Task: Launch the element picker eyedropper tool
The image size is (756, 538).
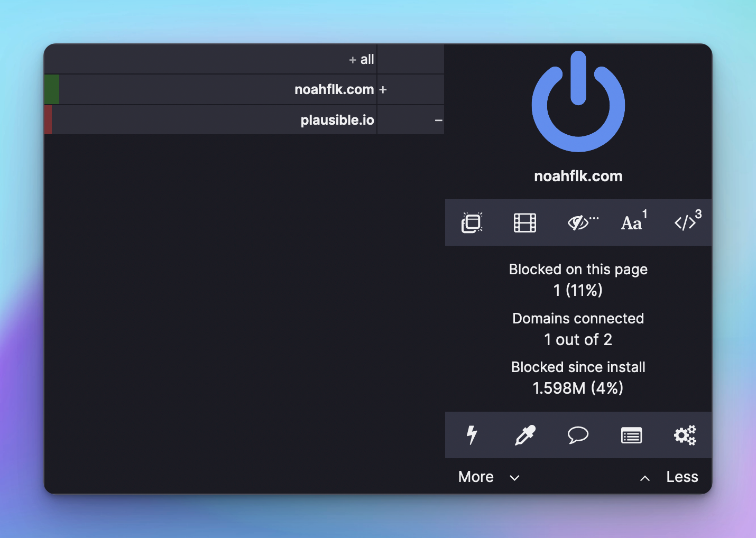Action: [x=524, y=435]
